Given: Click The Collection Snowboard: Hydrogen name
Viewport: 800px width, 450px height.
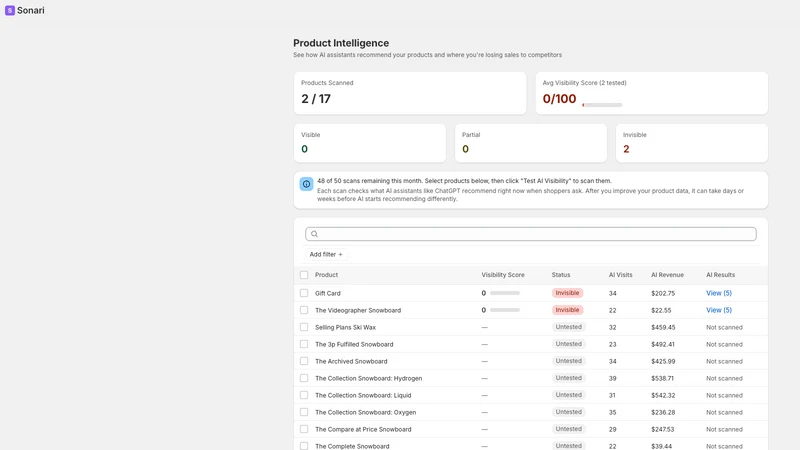Looking at the screenshot, I should pyautogui.click(x=368, y=379).
